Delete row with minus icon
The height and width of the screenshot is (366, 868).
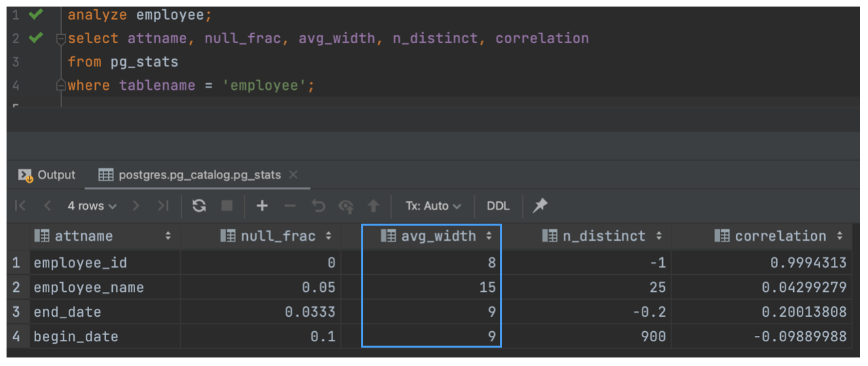point(290,206)
